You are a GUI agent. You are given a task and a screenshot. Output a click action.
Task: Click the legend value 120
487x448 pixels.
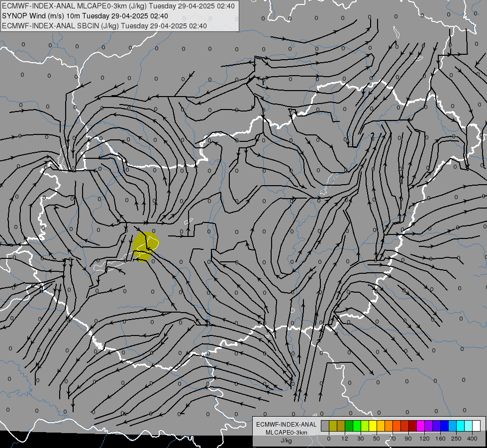pyautogui.click(x=424, y=439)
